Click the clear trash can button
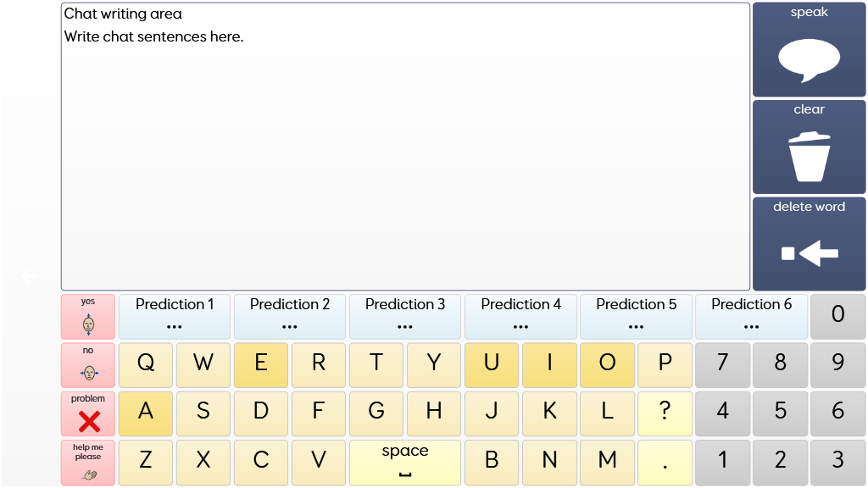 point(809,147)
